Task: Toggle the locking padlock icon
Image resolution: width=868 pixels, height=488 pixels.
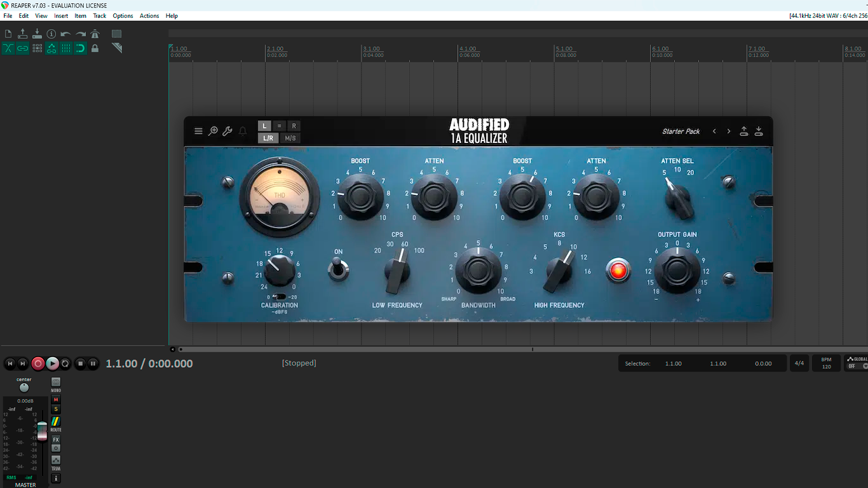Action: pos(95,48)
